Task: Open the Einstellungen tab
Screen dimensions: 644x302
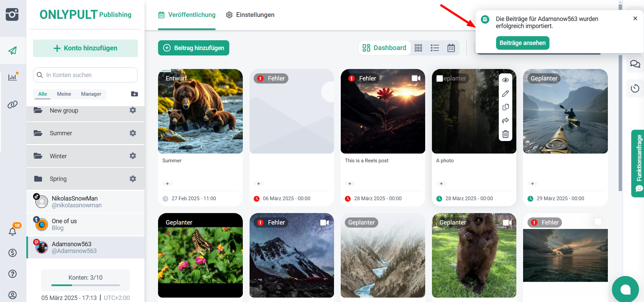Action: (x=250, y=15)
